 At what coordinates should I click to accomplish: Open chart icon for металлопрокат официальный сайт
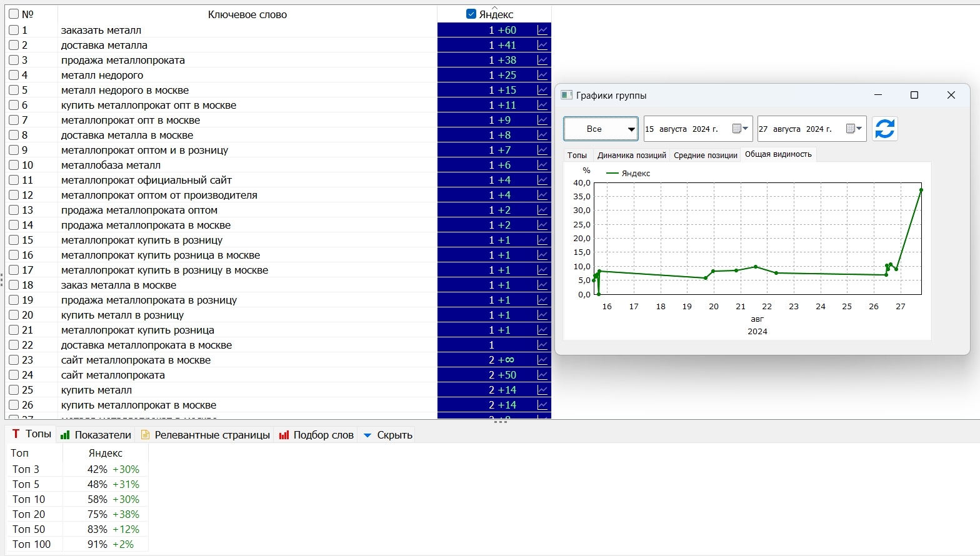pos(542,180)
